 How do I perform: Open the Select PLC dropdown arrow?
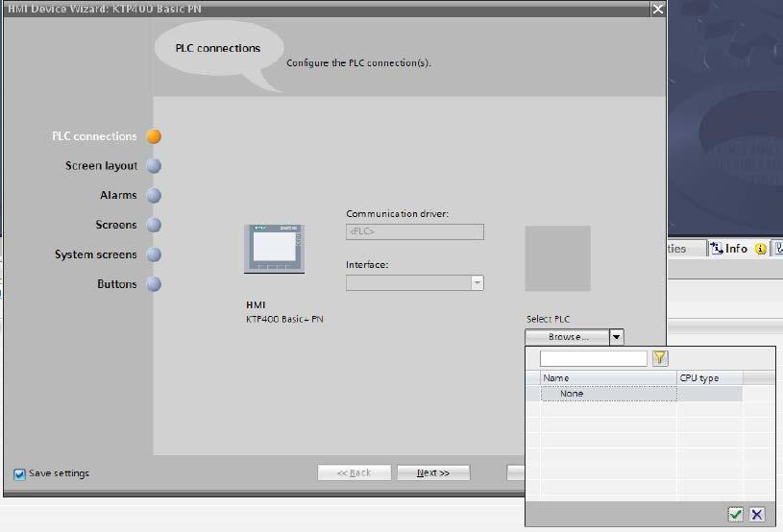point(617,337)
